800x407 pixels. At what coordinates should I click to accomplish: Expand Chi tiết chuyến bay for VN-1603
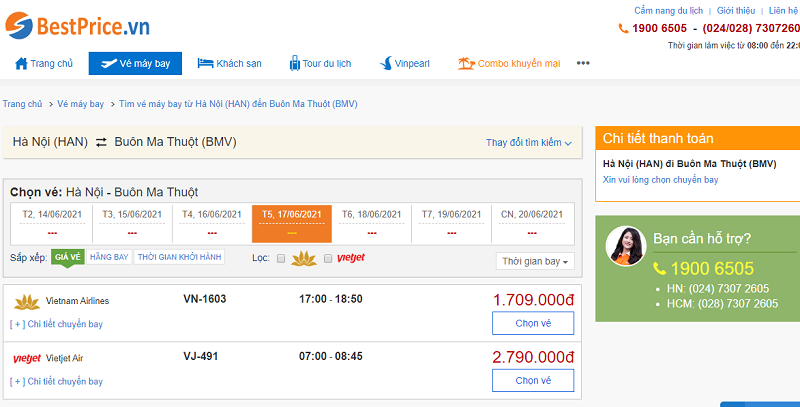[56, 324]
